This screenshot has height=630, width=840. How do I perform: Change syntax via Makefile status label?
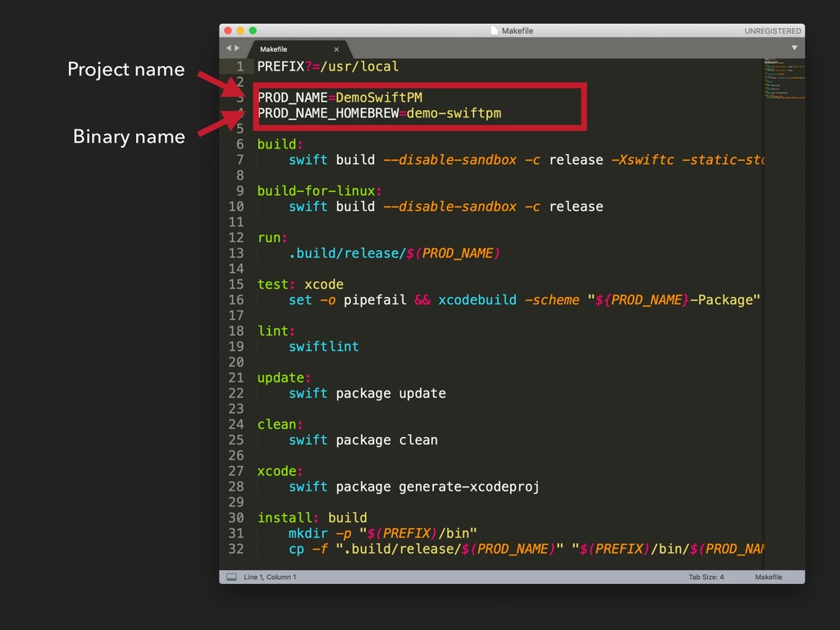point(768,577)
